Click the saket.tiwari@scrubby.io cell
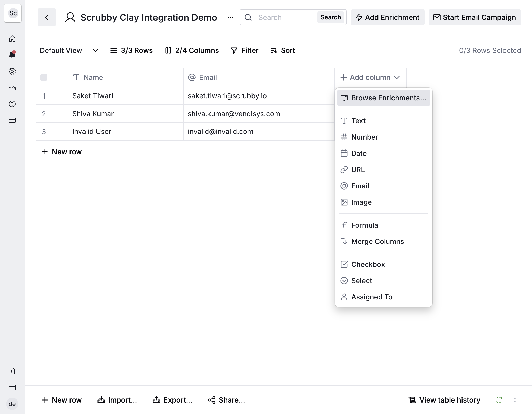 pyautogui.click(x=259, y=96)
